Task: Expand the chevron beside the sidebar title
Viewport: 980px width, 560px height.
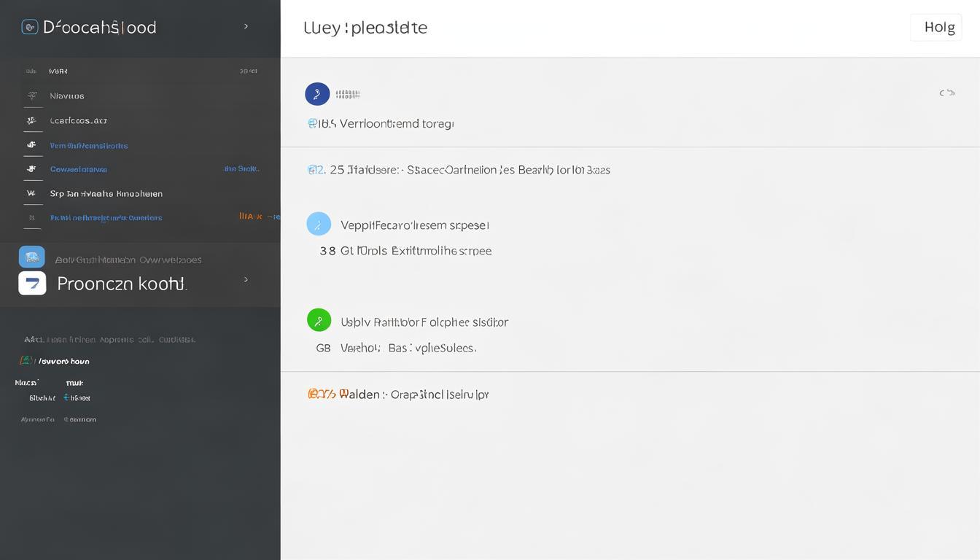Action: pos(246,26)
